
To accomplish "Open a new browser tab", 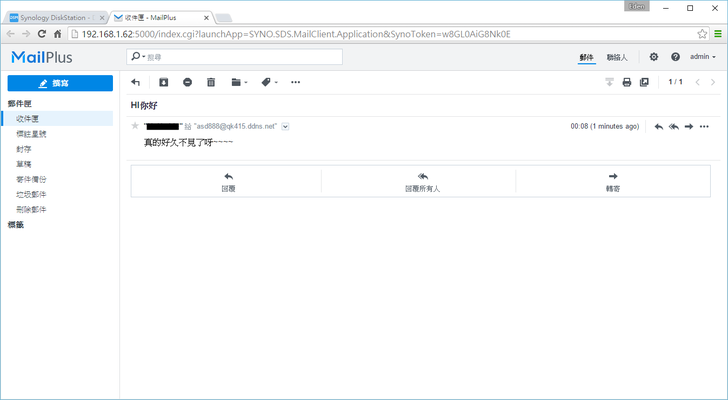I will pyautogui.click(x=224, y=18).
